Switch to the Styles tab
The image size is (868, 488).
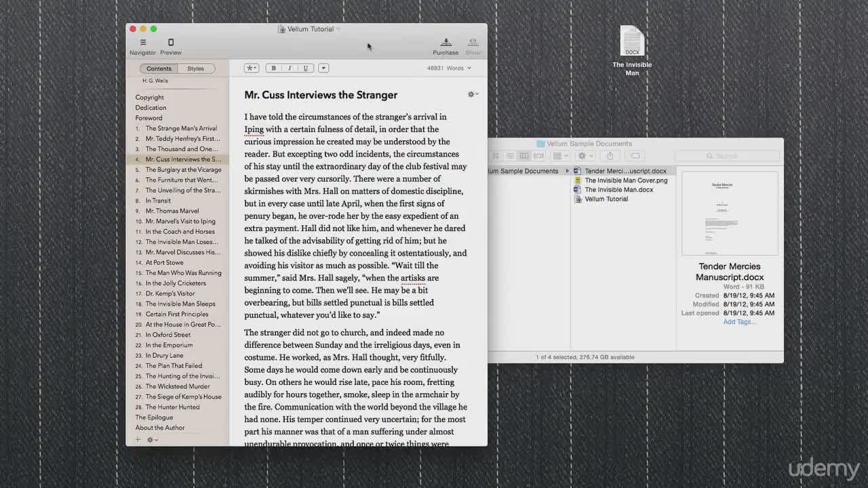[195, 68]
